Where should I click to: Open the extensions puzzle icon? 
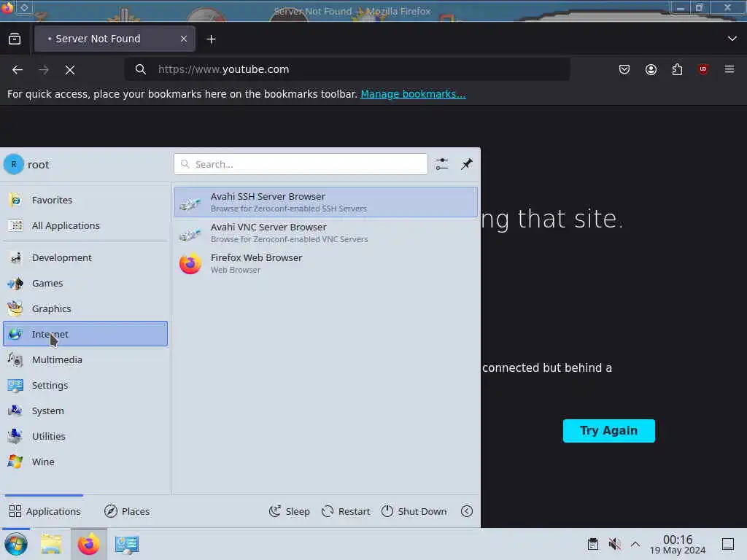click(677, 69)
